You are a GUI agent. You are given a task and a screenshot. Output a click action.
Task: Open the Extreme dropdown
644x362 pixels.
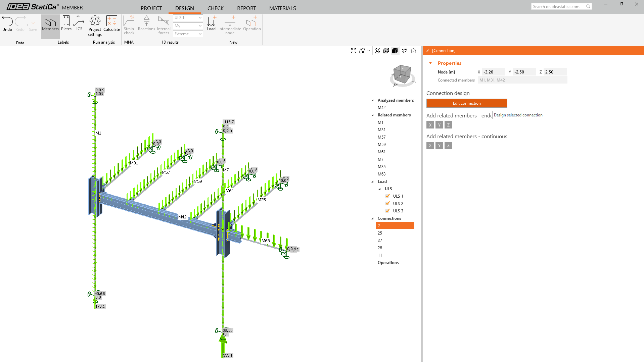pos(188,34)
